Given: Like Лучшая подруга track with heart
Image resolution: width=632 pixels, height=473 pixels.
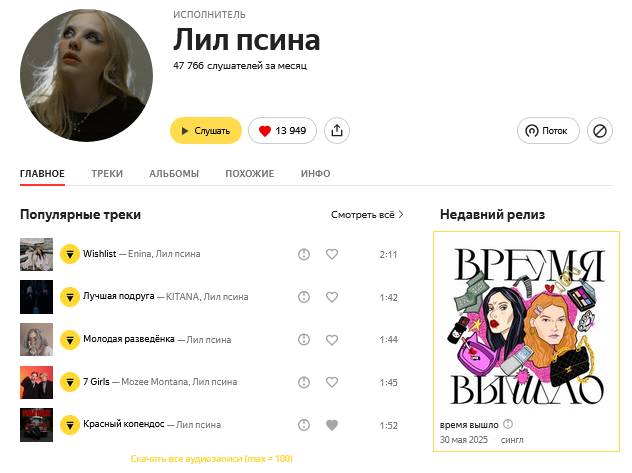Looking at the screenshot, I should point(332,297).
